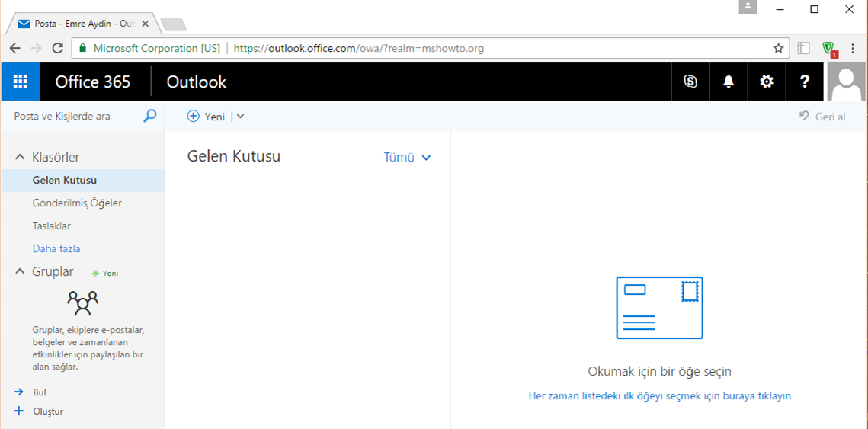Screen dimensions: 868x429
Task: Click the extension icon next to bookmark star
Action: pyautogui.click(x=804, y=48)
